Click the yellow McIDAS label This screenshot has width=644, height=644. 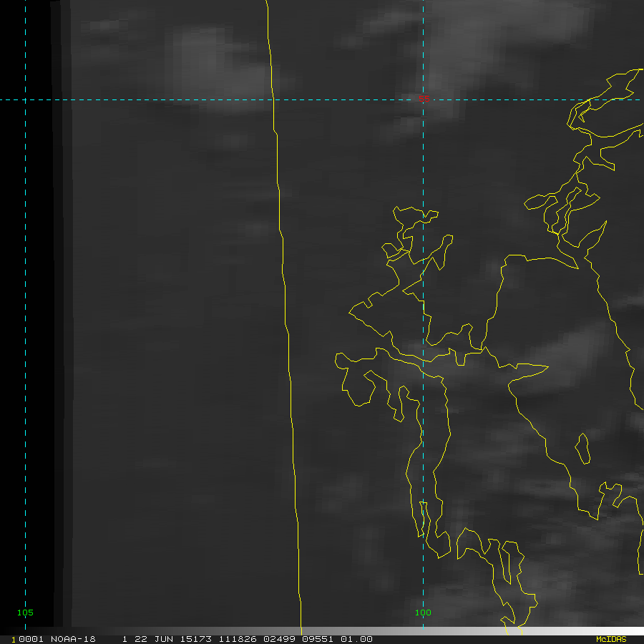point(611,639)
